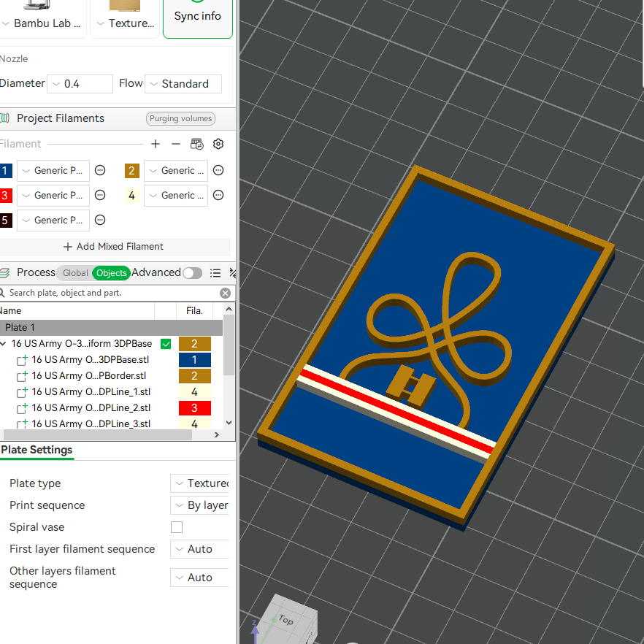Click filament 3 cell for DPLine_2.stl
The width and height of the screenshot is (644, 644).
point(195,408)
